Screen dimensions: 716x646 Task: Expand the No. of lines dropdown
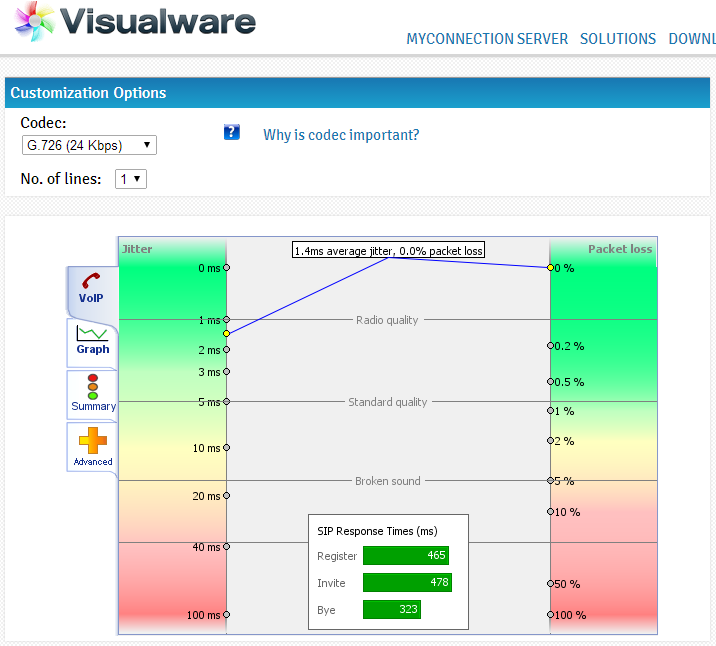(131, 179)
